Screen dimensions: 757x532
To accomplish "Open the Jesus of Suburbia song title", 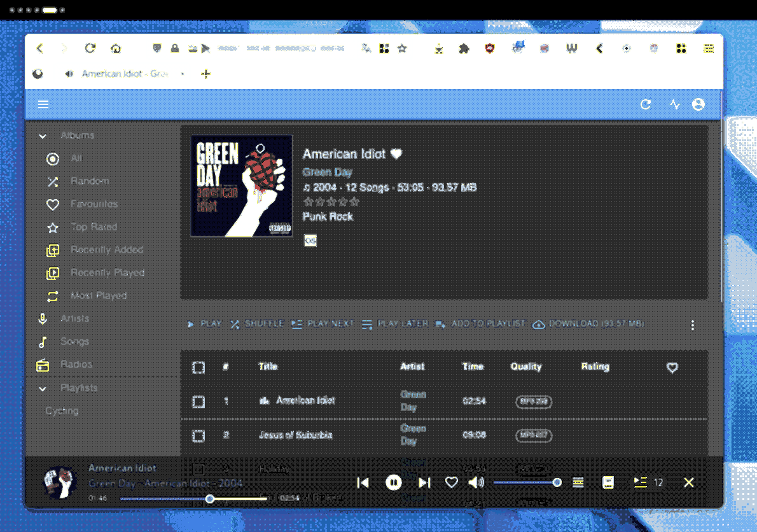I will (295, 435).
